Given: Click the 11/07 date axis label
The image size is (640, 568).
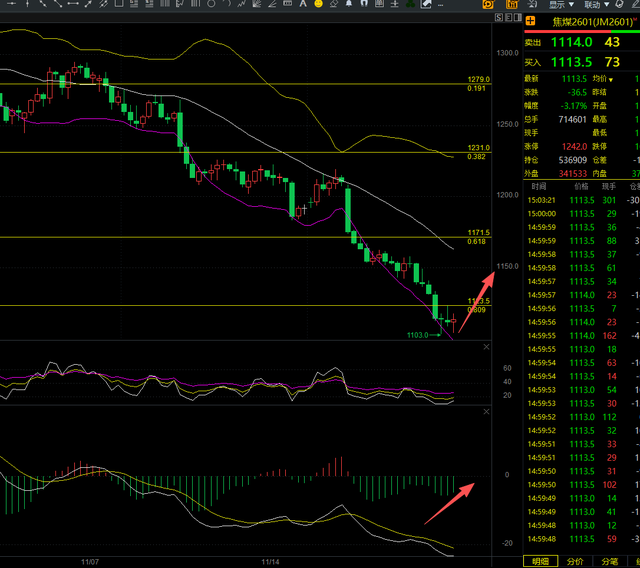Looking at the screenshot, I should pyautogui.click(x=90, y=562).
